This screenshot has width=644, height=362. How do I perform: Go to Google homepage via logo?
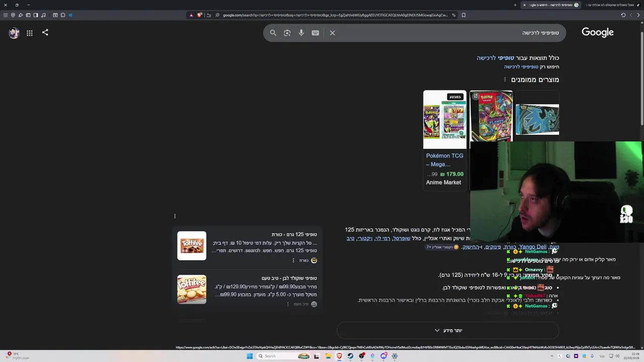pos(598,32)
